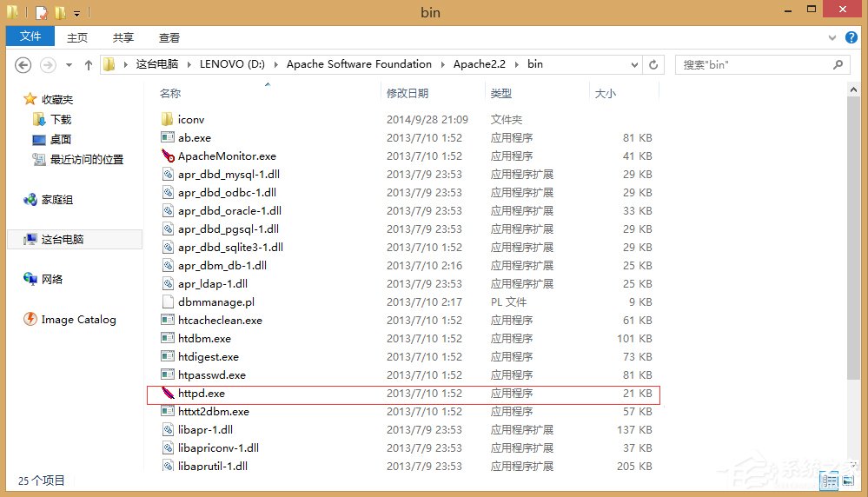Click the htdbm.exe application icon
The width and height of the screenshot is (868, 497).
[167, 338]
